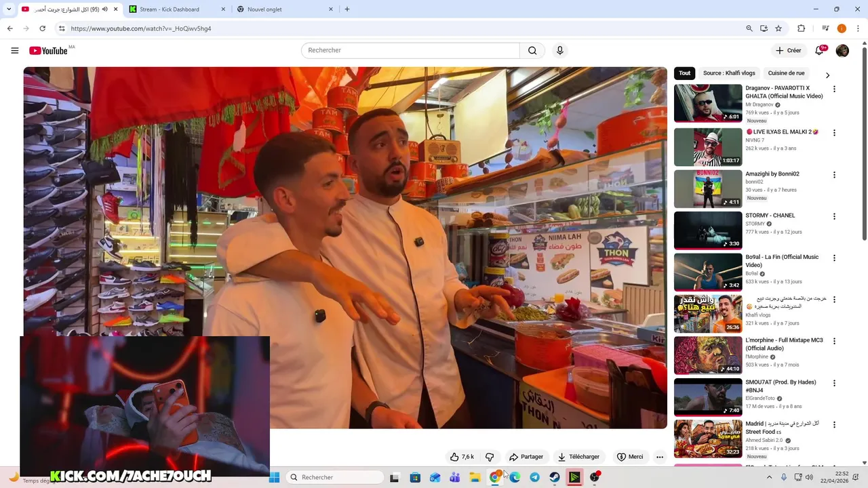Open Chrome media control icon

click(x=825, y=28)
